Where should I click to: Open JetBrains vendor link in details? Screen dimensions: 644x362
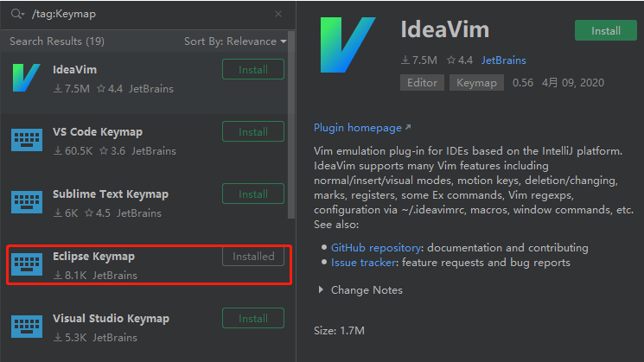[504, 60]
